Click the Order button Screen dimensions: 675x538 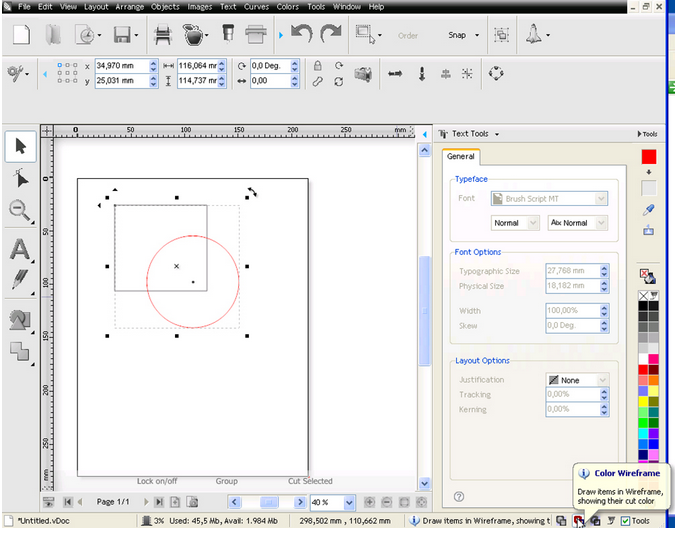(408, 36)
